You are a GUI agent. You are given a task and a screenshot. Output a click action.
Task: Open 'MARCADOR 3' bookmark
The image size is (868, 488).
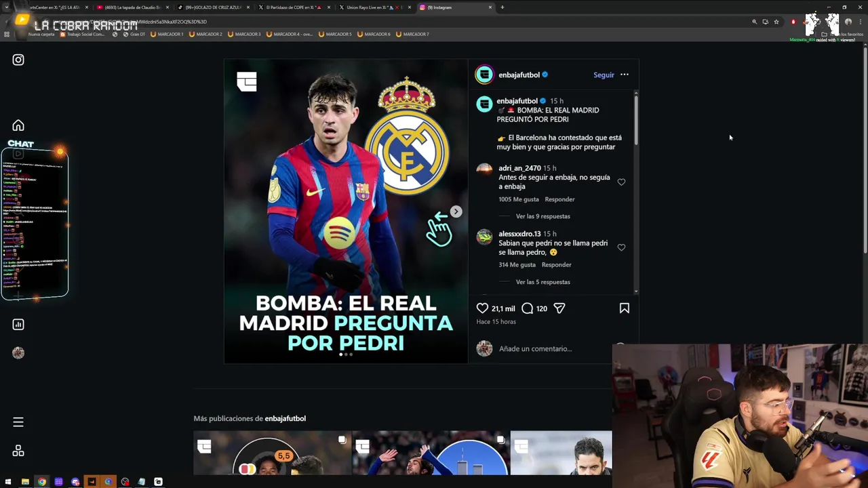[244, 34]
